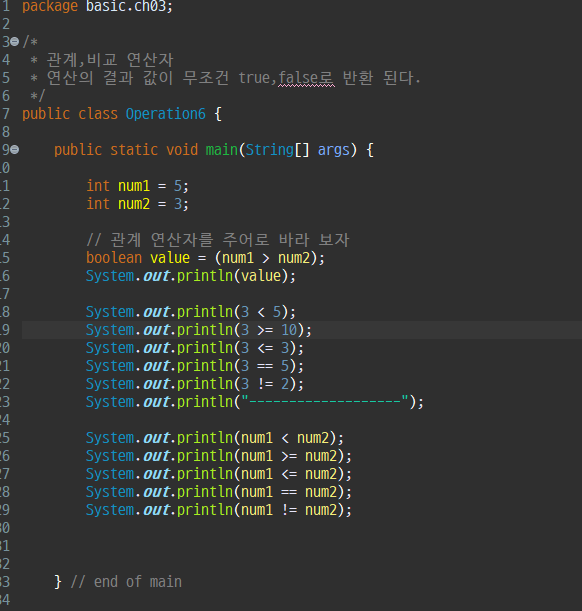Click the 'public static void' keywords
582x611 pixels.
126,150
